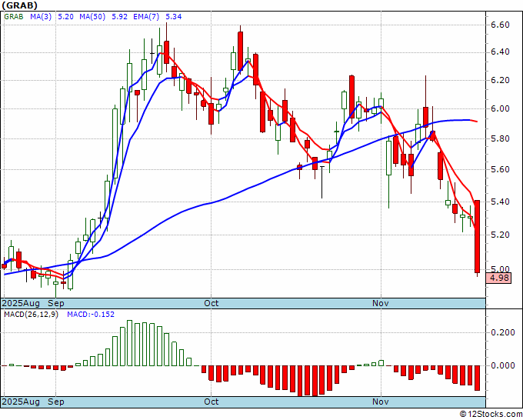Click the GRAB ticker title
The height and width of the screenshot is (420, 523).
19,5
